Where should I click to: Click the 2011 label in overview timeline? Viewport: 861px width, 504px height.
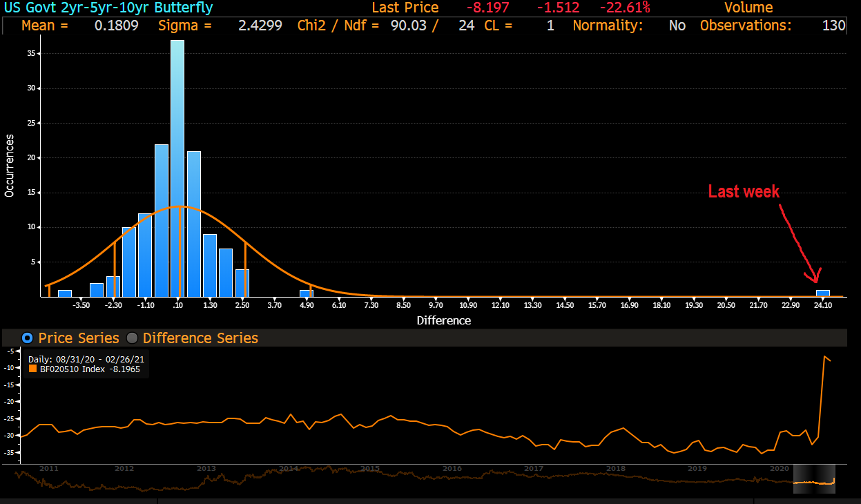(x=48, y=469)
